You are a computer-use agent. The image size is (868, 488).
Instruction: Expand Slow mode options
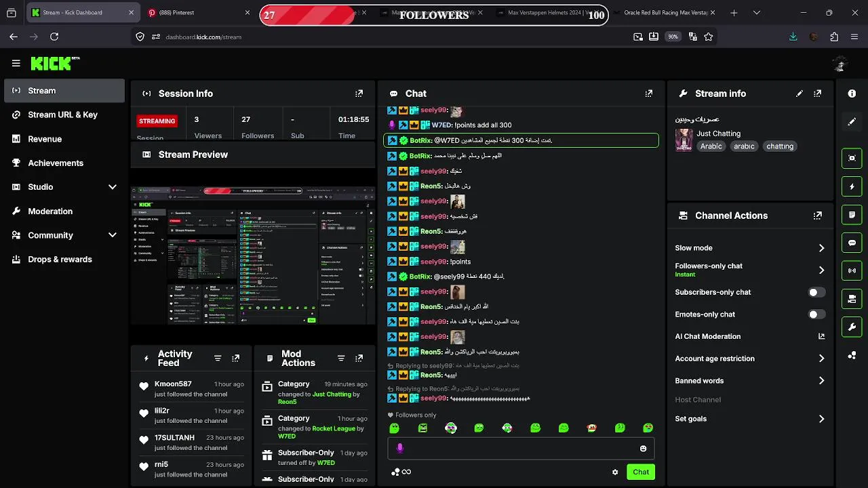pyautogui.click(x=821, y=248)
